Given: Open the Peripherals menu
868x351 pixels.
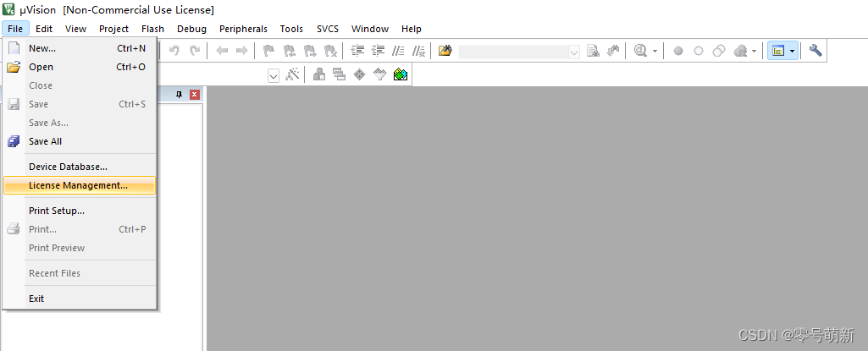Looking at the screenshot, I should pos(243,29).
